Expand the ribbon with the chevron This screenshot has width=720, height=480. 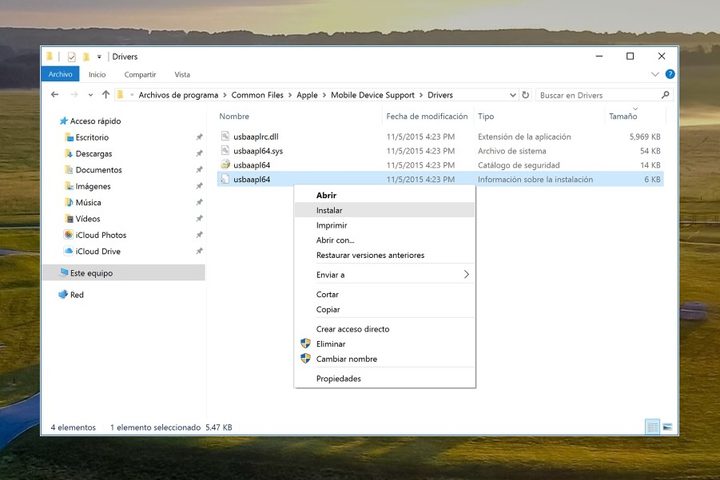[x=655, y=74]
